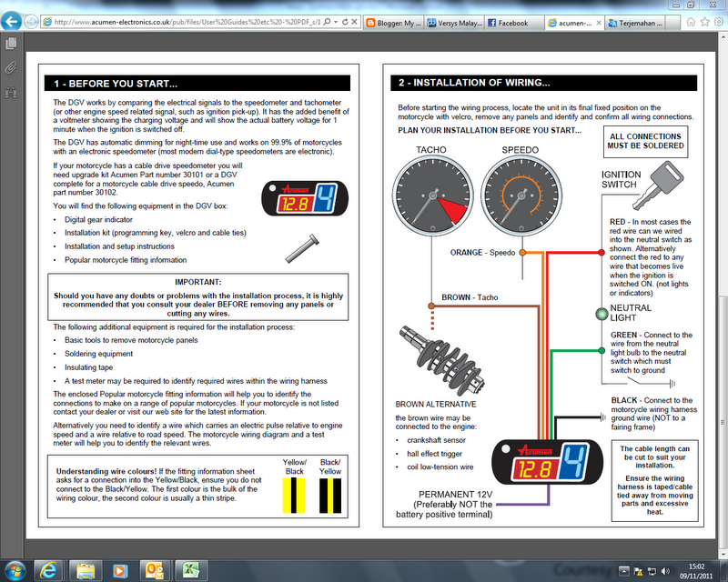Image resolution: width=728 pixels, height=582 pixels.
Task: Expand the address bar history dropdown
Action: tap(336, 21)
